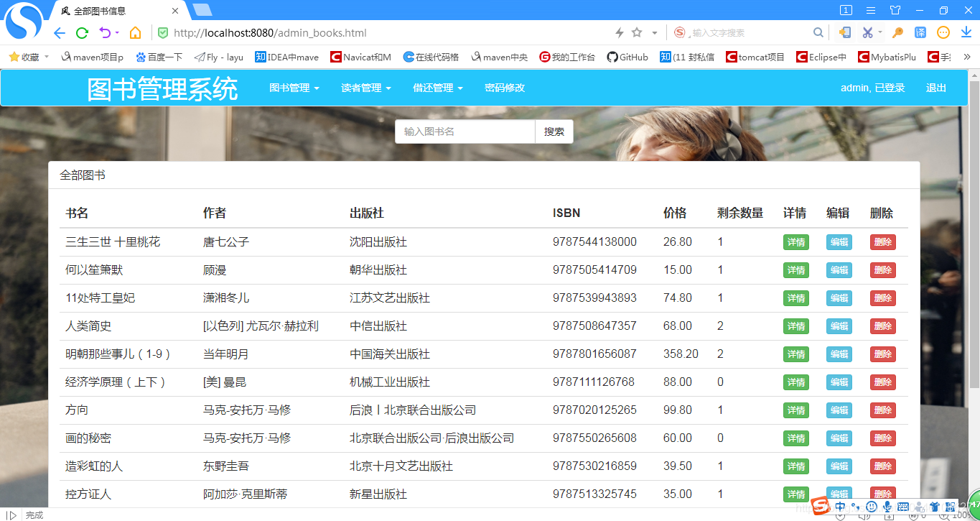
Task: Open the 收藏 favorites star bookmark
Action: (24, 57)
